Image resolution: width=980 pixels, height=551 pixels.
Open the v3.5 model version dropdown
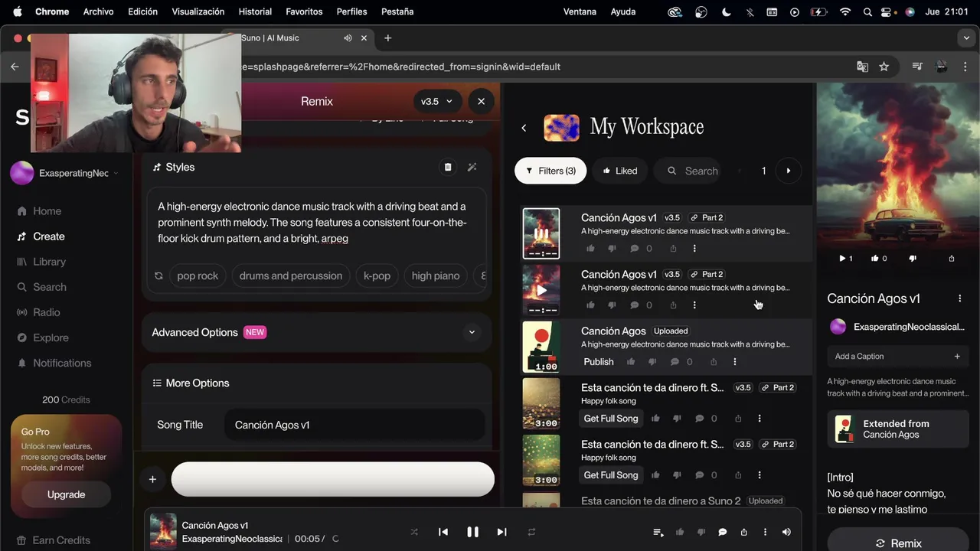pos(436,101)
